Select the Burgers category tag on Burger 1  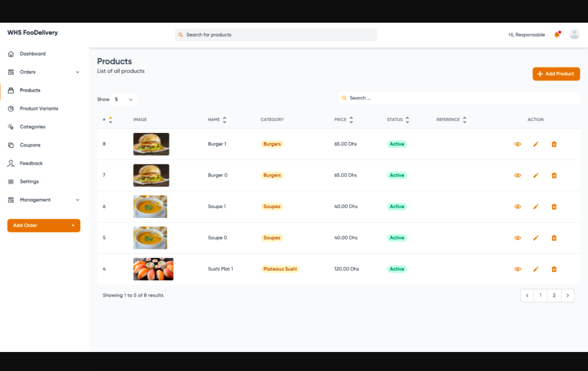pos(272,144)
